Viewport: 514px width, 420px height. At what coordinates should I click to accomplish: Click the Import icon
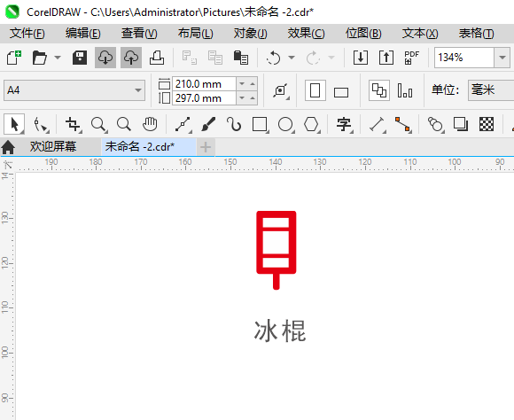361,58
